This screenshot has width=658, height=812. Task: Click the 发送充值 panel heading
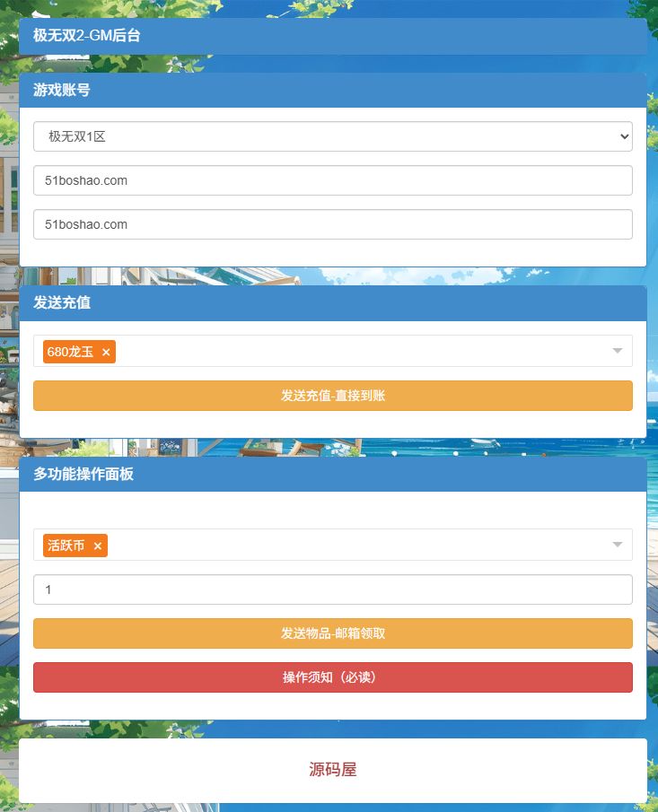(62, 303)
